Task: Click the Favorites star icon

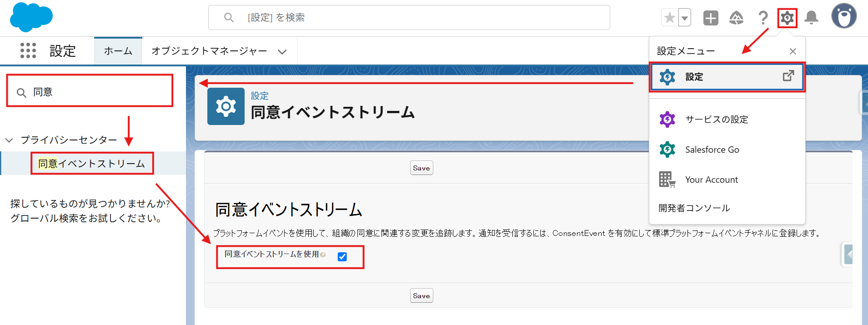Action: click(x=669, y=18)
